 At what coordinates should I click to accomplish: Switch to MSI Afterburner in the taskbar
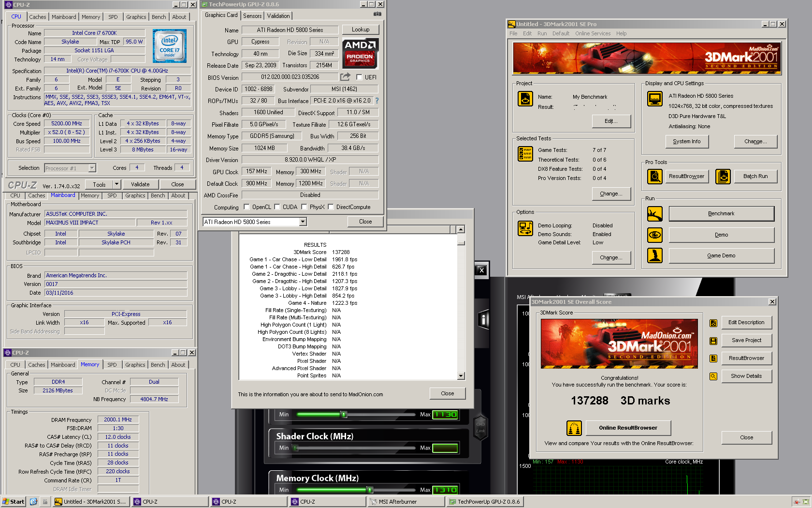pos(406,502)
